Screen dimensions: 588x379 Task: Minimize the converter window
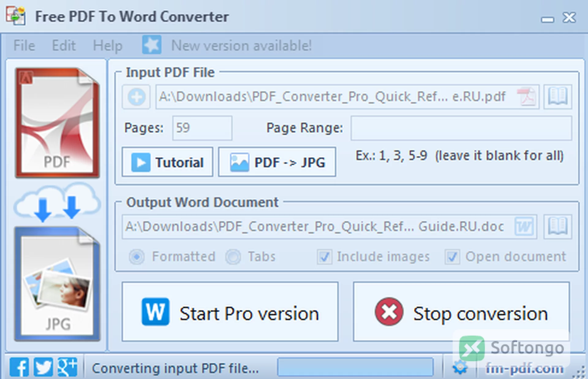pyautogui.click(x=547, y=20)
